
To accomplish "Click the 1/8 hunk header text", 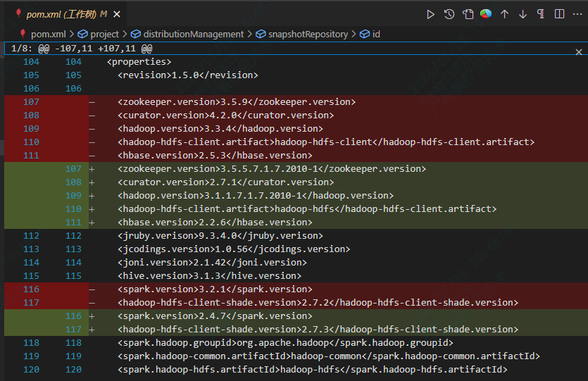I will [82, 49].
